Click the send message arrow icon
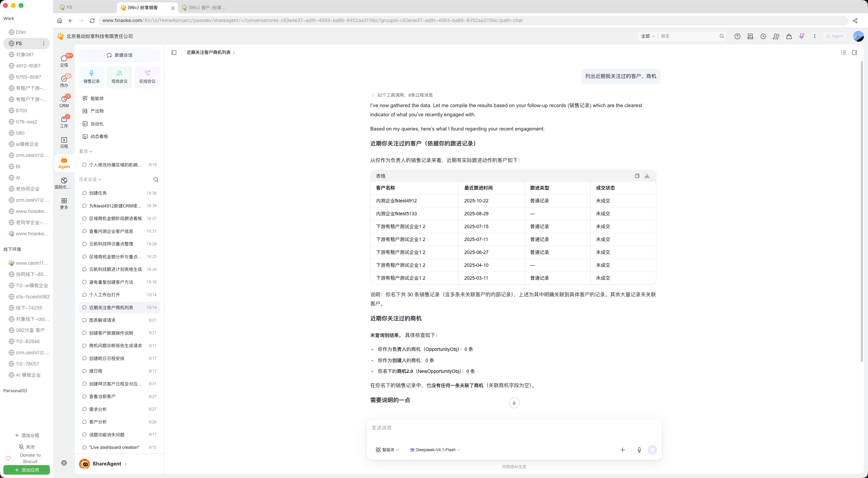The height and width of the screenshot is (478, 868). pos(652,450)
